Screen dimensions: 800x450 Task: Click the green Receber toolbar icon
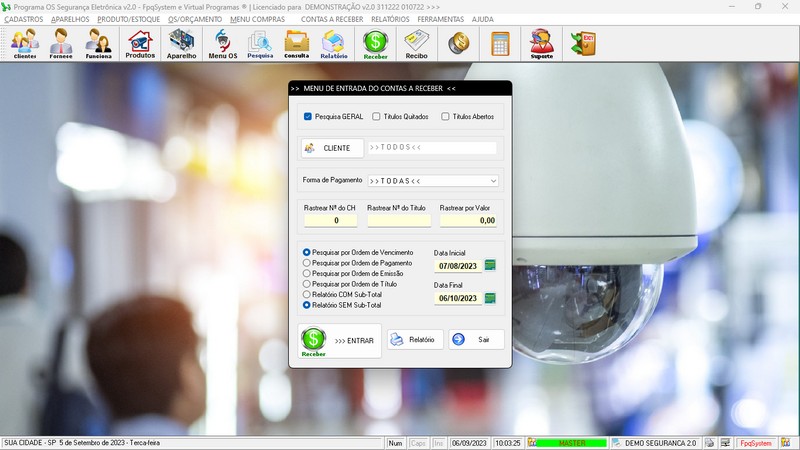(376, 44)
